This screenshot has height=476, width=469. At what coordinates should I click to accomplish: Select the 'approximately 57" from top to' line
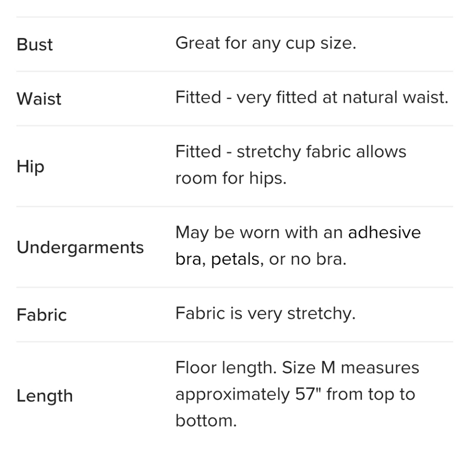295,394
